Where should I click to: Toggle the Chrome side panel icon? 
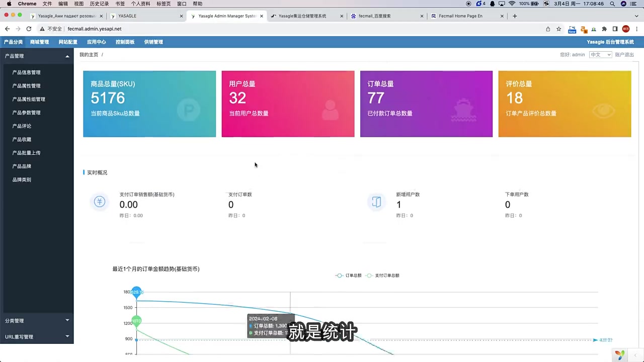click(615, 29)
